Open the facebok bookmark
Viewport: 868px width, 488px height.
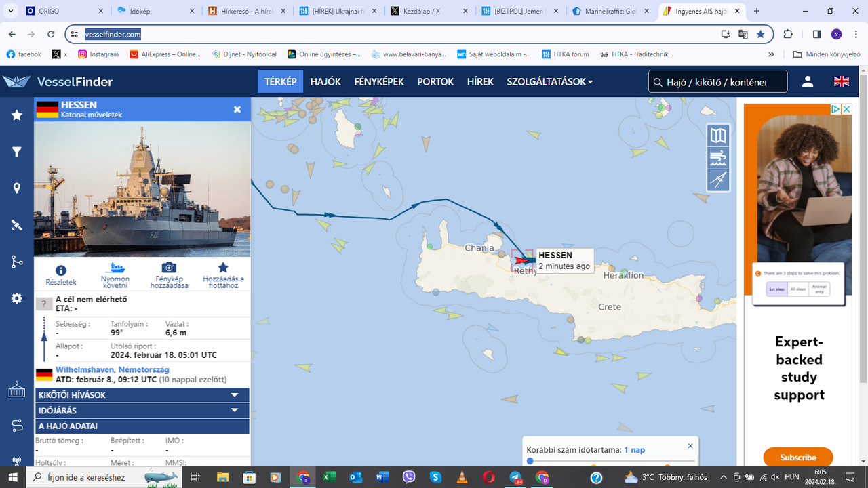(24, 54)
